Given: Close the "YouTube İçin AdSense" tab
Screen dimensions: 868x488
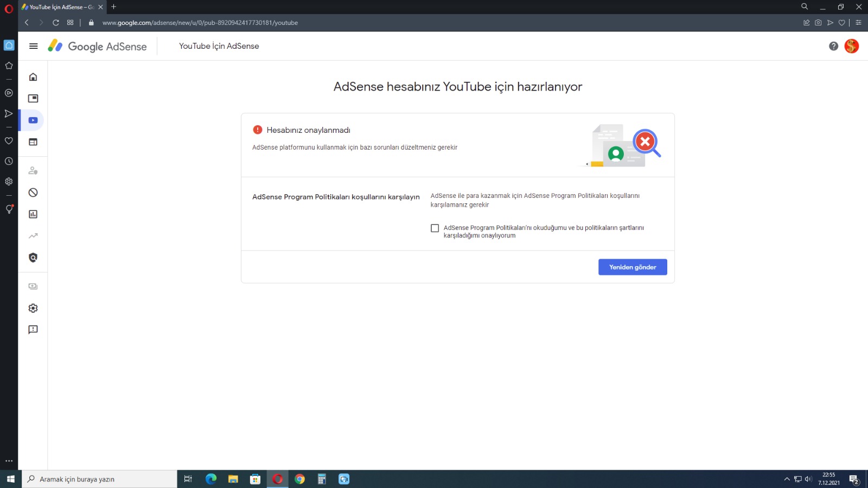Looking at the screenshot, I should 100,7.
